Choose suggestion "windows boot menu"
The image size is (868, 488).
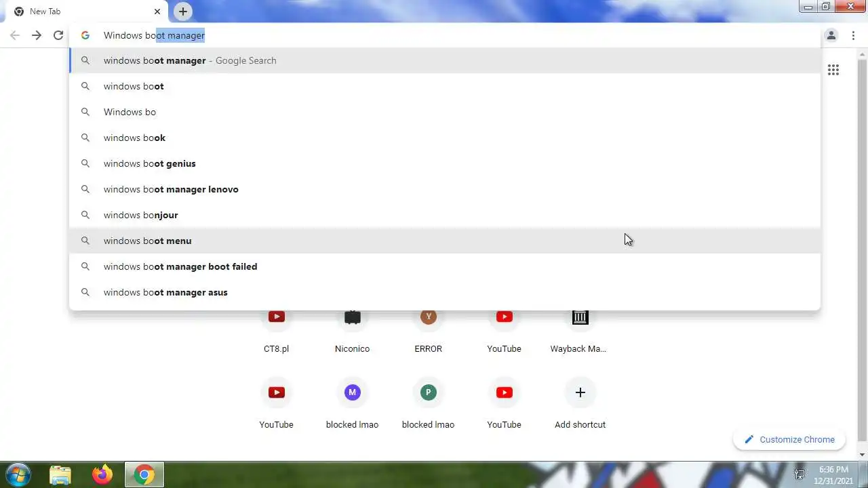coord(445,241)
